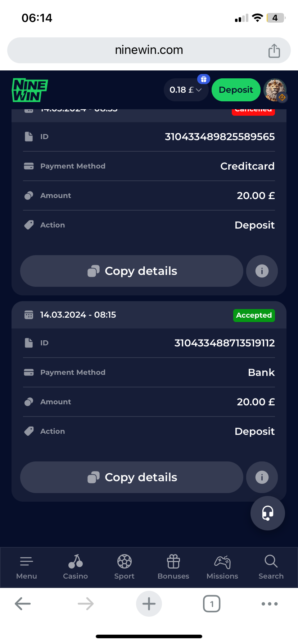Expand the 0.18 £ balance dropdown
Screen dimensions: 298x644
(x=186, y=90)
